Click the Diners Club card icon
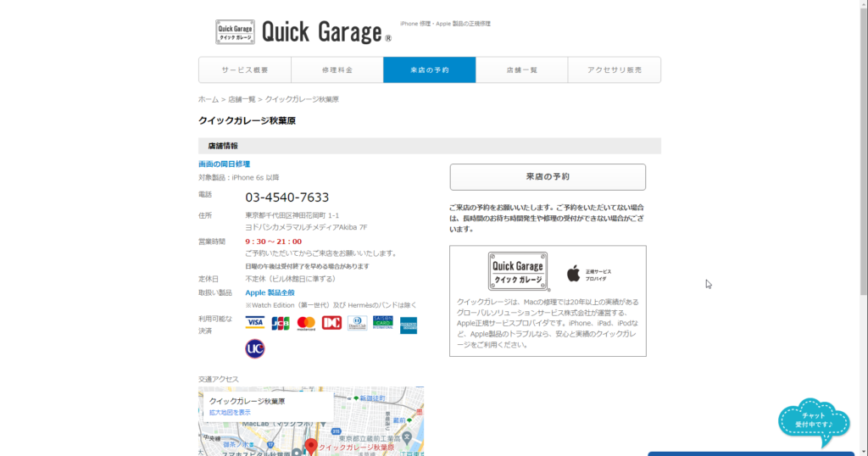The image size is (868, 456). (357, 323)
